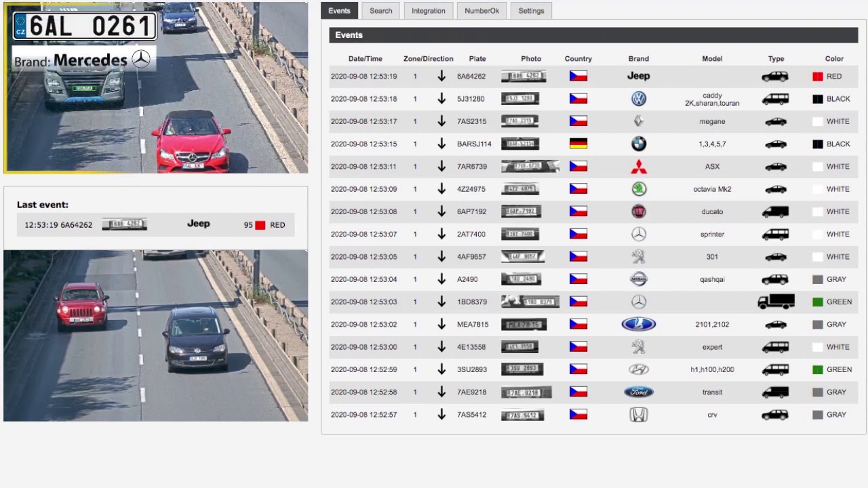
Task: Open plate photo thumbnail for MEA7815
Action: (524, 325)
